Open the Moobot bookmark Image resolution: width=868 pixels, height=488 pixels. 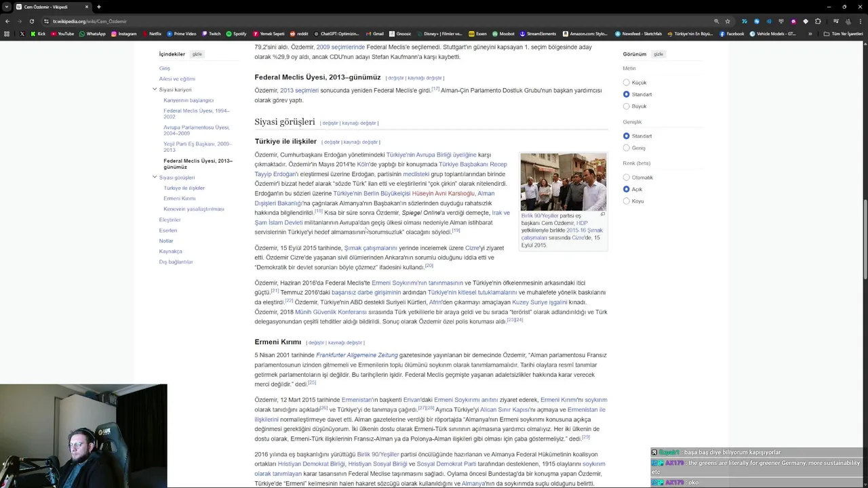tap(504, 33)
